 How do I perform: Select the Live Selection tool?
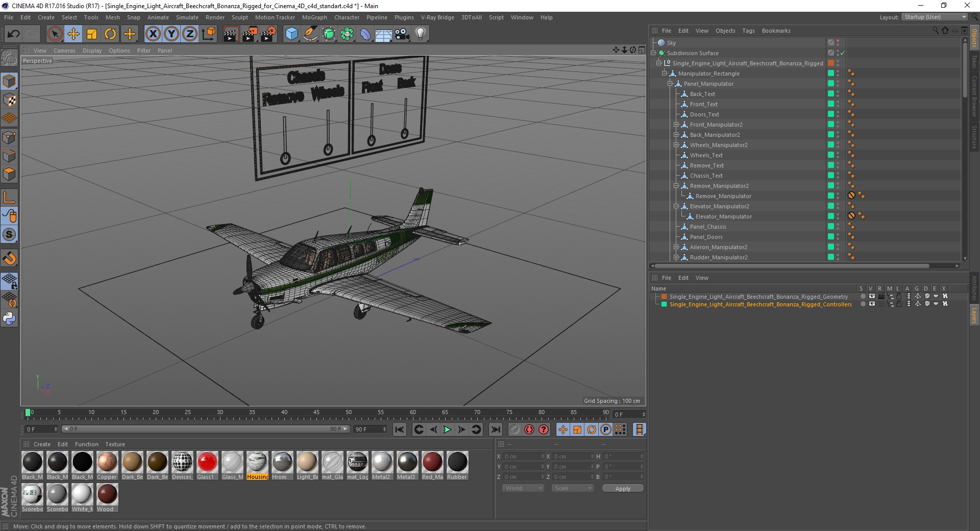click(x=55, y=34)
